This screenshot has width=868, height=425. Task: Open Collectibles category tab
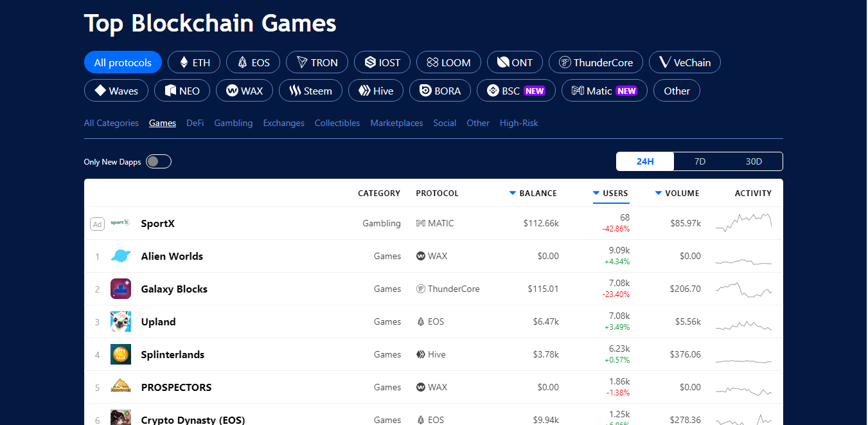click(337, 123)
